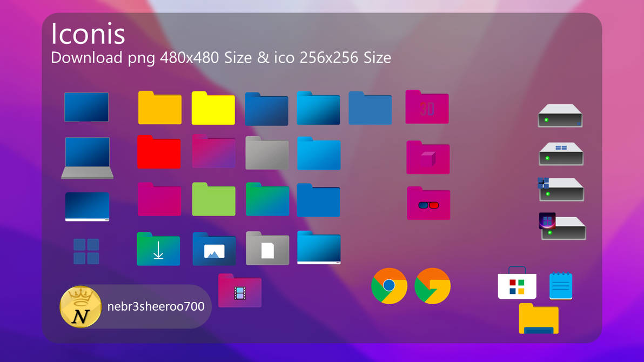
Task: Open the Microsoft Store shopping bag icon
Action: click(517, 283)
